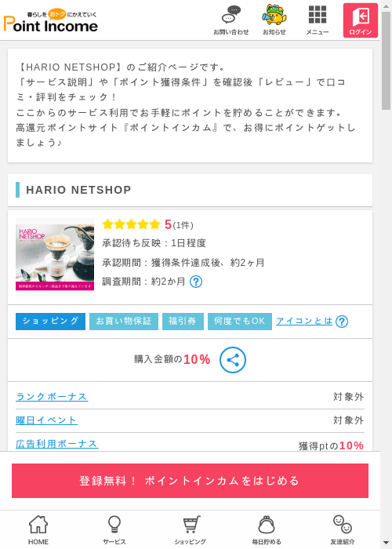The image size is (392, 549).
Task: Click the help icon next to 調査期間
Action: pos(196,282)
